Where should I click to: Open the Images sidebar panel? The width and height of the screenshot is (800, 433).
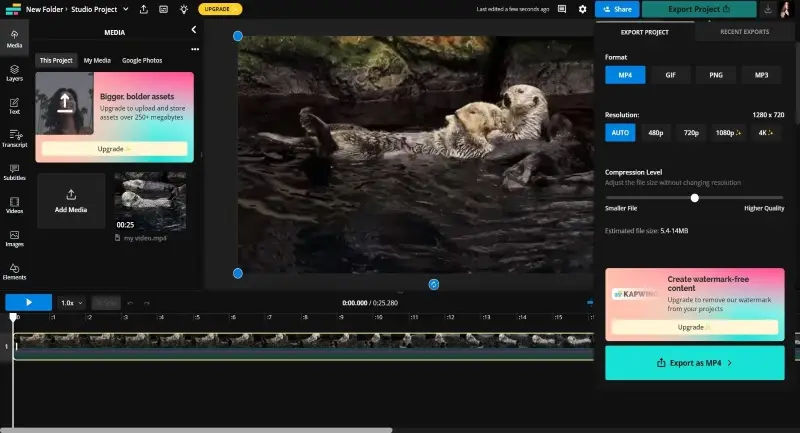(x=14, y=239)
